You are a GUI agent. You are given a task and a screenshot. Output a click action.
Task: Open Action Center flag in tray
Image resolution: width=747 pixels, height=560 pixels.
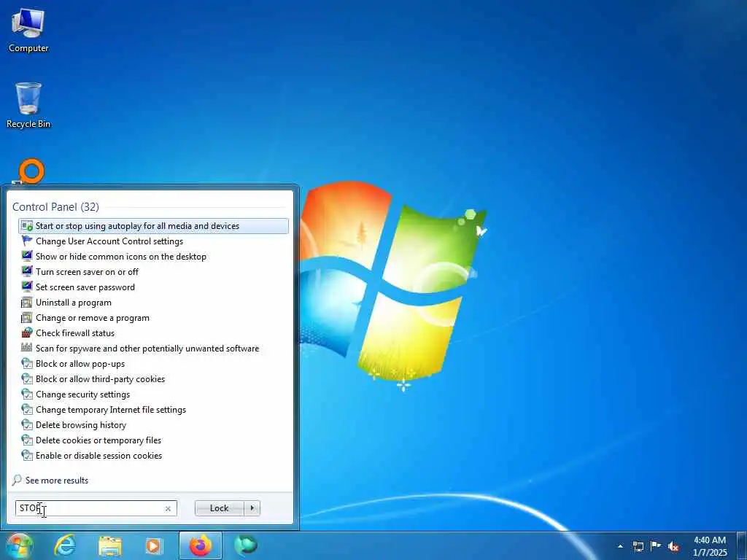point(656,546)
